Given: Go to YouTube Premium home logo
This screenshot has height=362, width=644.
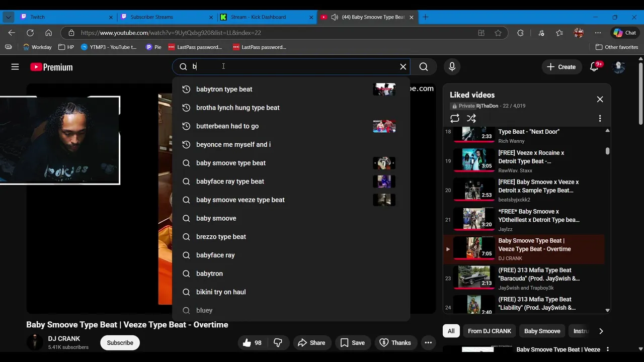Looking at the screenshot, I should click(x=51, y=67).
